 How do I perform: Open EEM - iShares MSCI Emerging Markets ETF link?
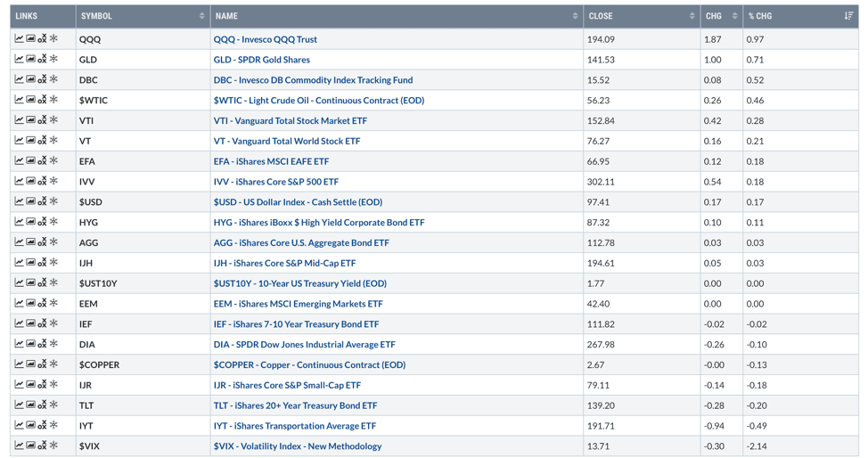click(298, 304)
